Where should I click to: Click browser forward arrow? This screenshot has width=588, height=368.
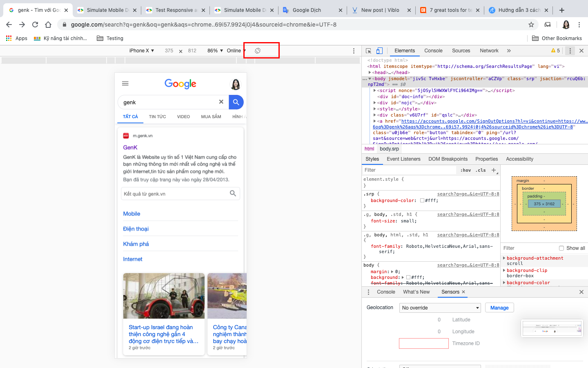point(22,25)
